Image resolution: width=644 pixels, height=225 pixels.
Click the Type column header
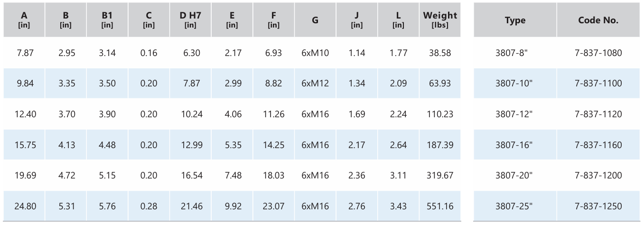(515, 20)
